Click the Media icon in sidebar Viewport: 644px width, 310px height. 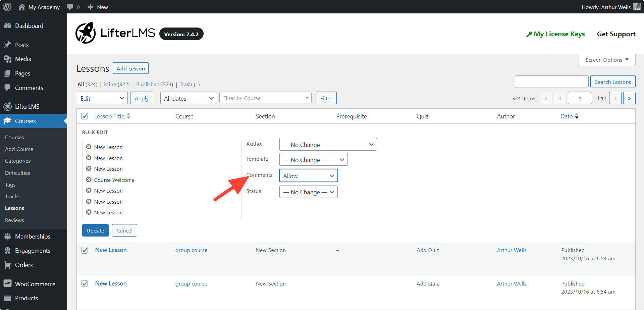click(x=7, y=59)
